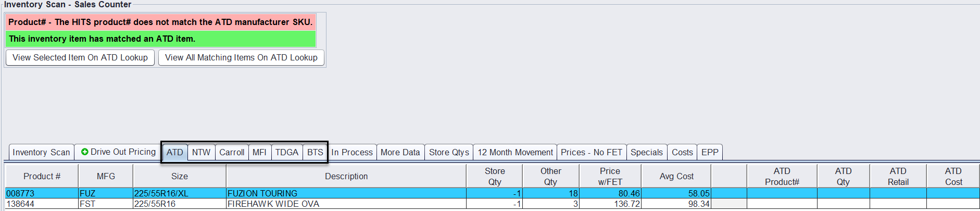Open the More Data tab
The height and width of the screenshot is (211, 980).
[400, 152]
